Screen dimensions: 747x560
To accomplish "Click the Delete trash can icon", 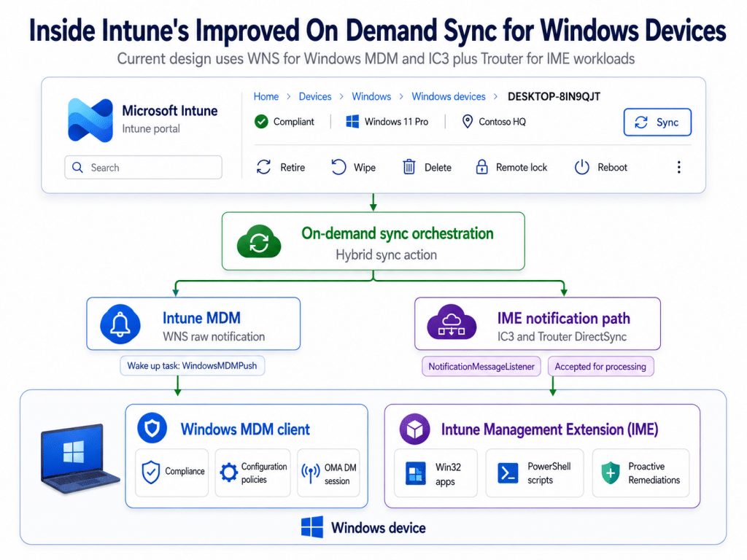I will point(409,167).
